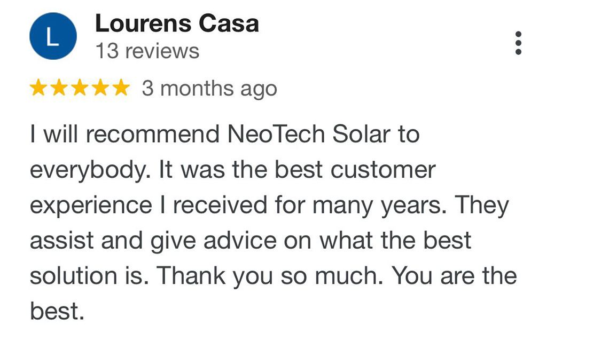Click the text "solution is."
The image size is (601, 364).
89,276
